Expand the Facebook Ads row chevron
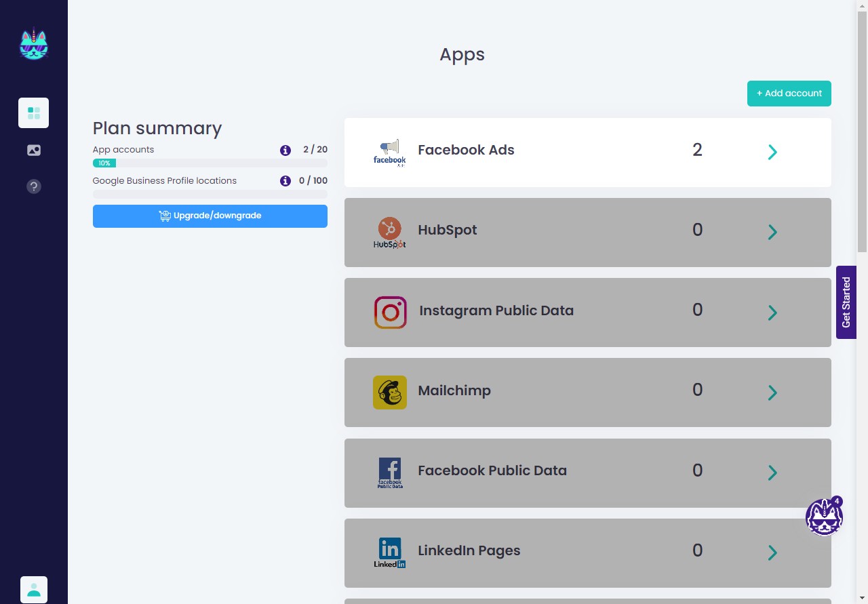The width and height of the screenshot is (868, 604). coord(772,152)
